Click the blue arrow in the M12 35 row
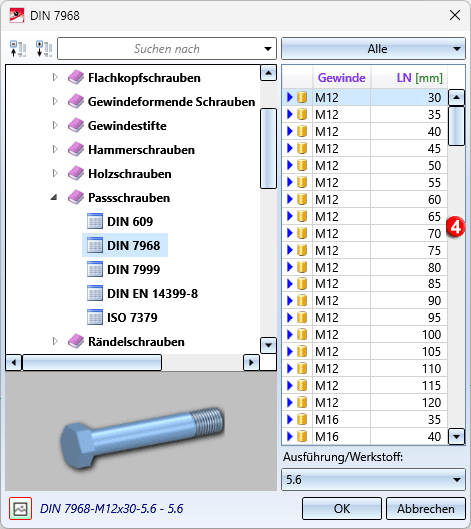471x529 pixels. pos(289,114)
